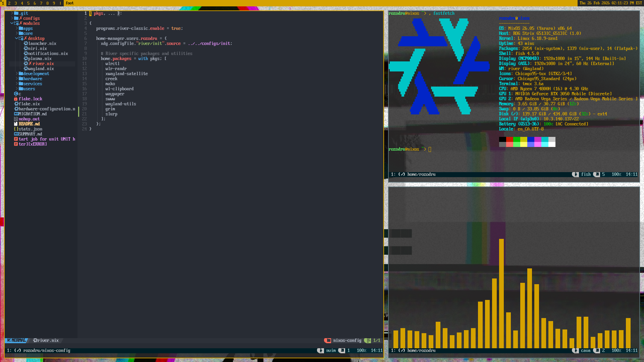
Task: Click the river.nix filename in nvim statusline
Action: tap(48, 341)
